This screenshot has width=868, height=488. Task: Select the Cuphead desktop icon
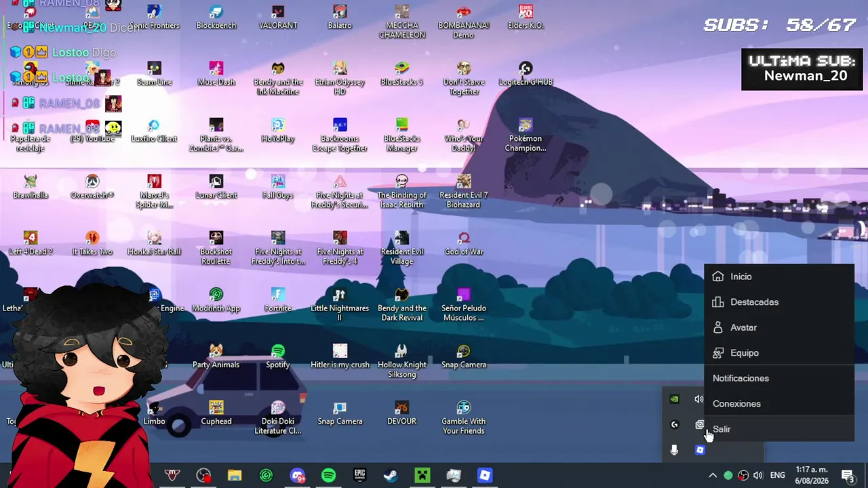point(216,413)
